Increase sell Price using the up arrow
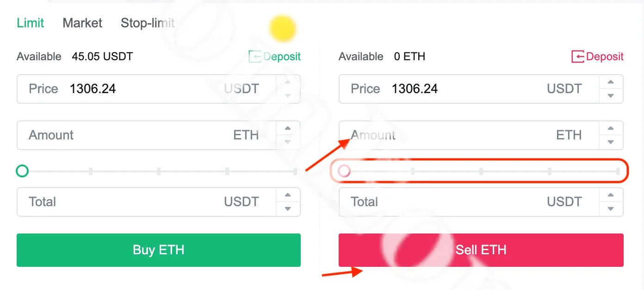 (x=611, y=82)
